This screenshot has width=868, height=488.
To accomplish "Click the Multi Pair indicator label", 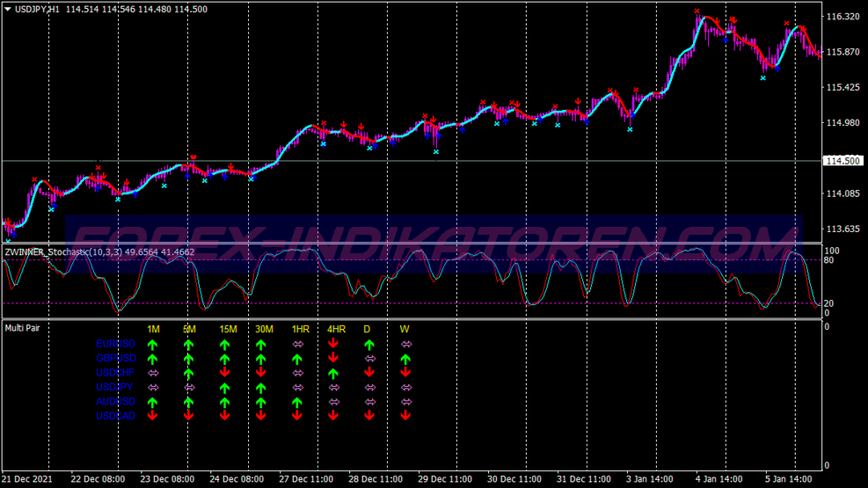I will (x=22, y=328).
